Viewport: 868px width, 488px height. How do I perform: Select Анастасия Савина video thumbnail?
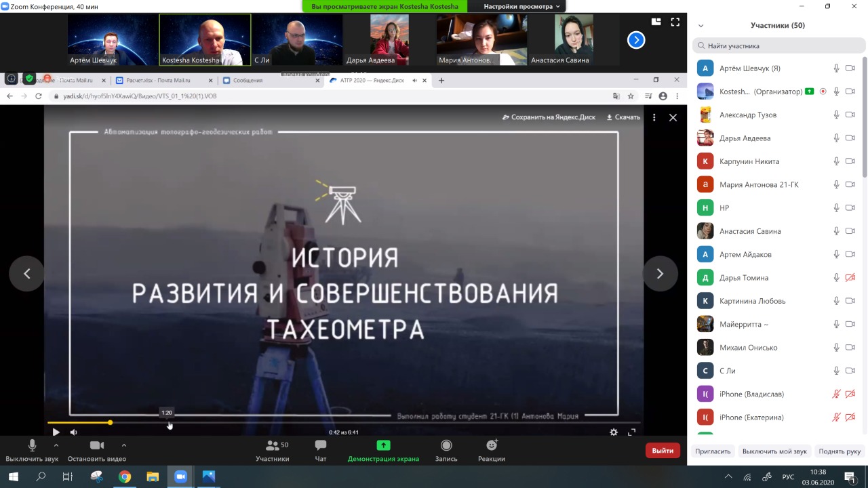click(x=573, y=40)
